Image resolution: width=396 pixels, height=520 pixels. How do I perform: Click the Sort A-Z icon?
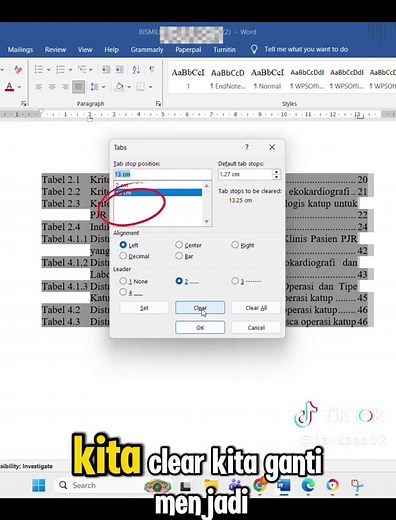click(136, 69)
